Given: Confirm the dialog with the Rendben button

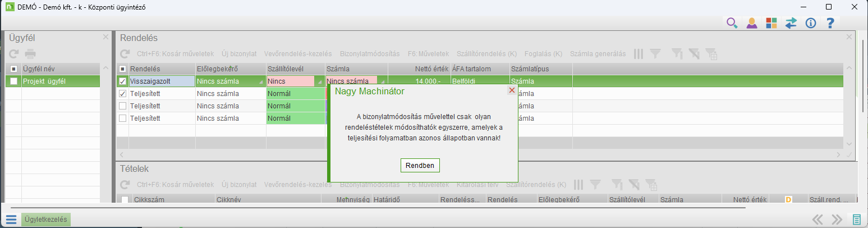Looking at the screenshot, I should [421, 166].
